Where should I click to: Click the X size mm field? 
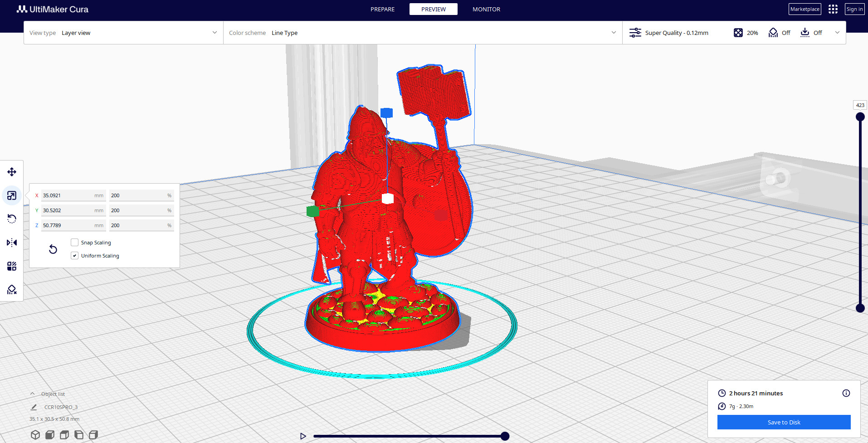point(73,195)
